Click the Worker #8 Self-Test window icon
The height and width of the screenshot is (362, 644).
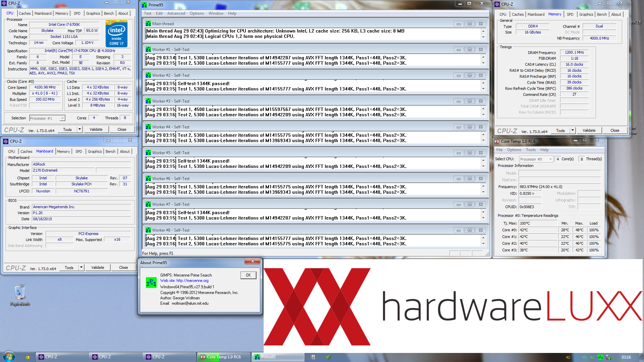(x=148, y=230)
